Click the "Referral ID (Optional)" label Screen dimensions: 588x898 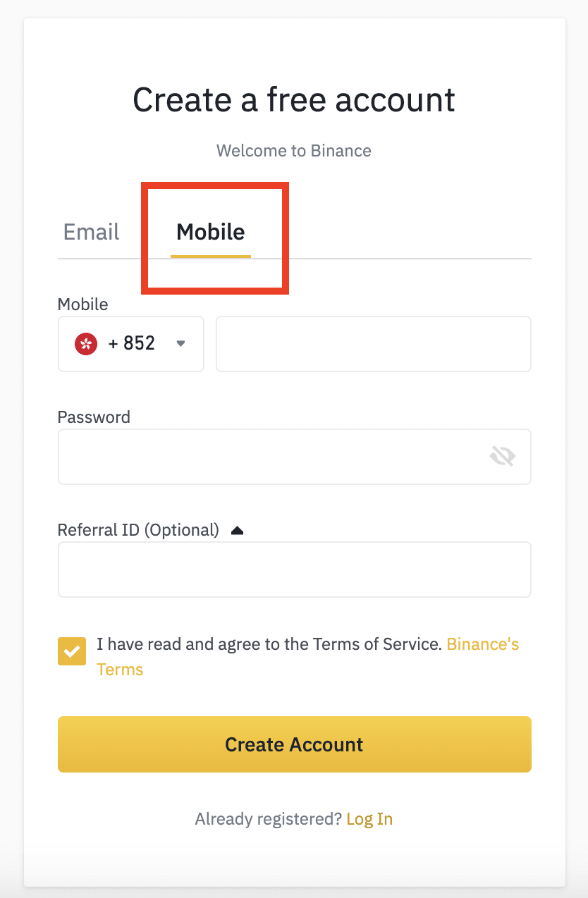(x=138, y=530)
